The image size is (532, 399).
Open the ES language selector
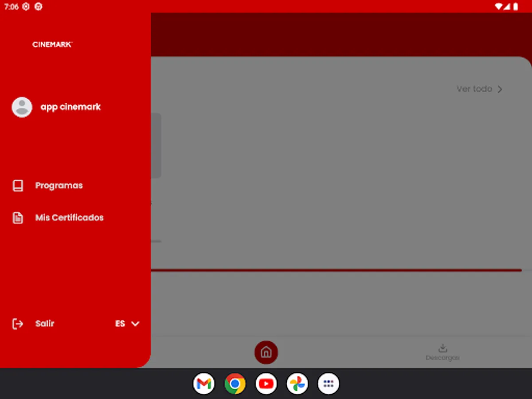click(120, 324)
